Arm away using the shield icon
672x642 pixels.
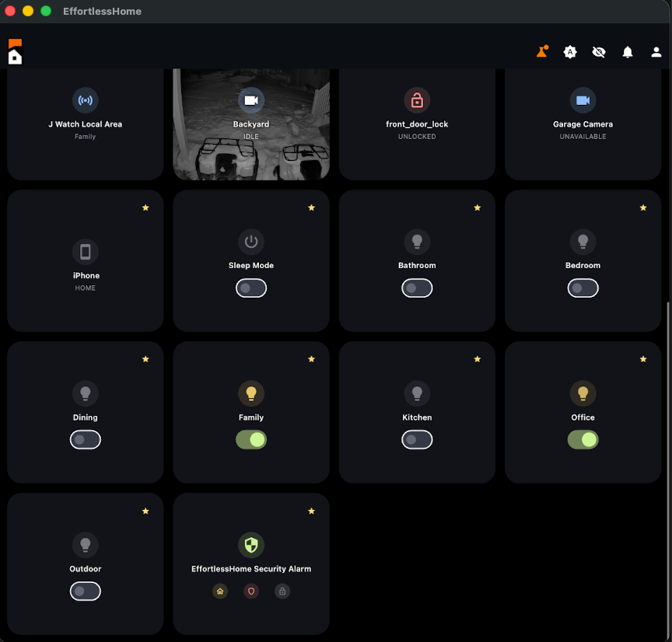[x=250, y=591]
